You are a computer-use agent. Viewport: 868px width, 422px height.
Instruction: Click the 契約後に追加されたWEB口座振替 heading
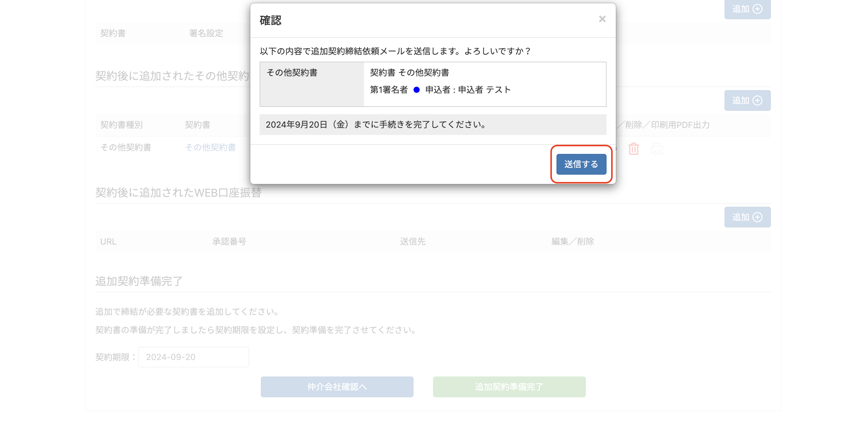pyautogui.click(x=178, y=192)
